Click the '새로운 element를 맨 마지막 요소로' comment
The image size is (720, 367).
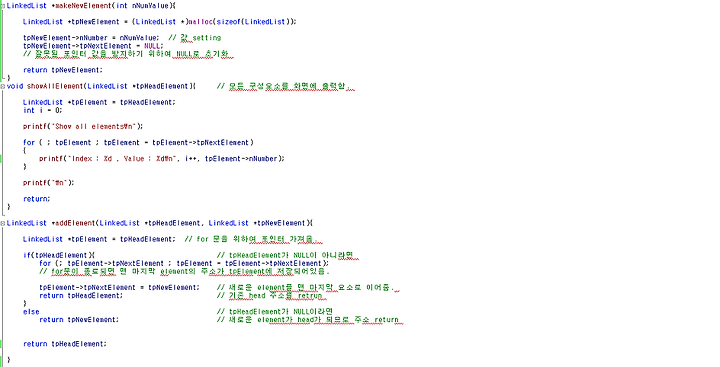[308, 288]
